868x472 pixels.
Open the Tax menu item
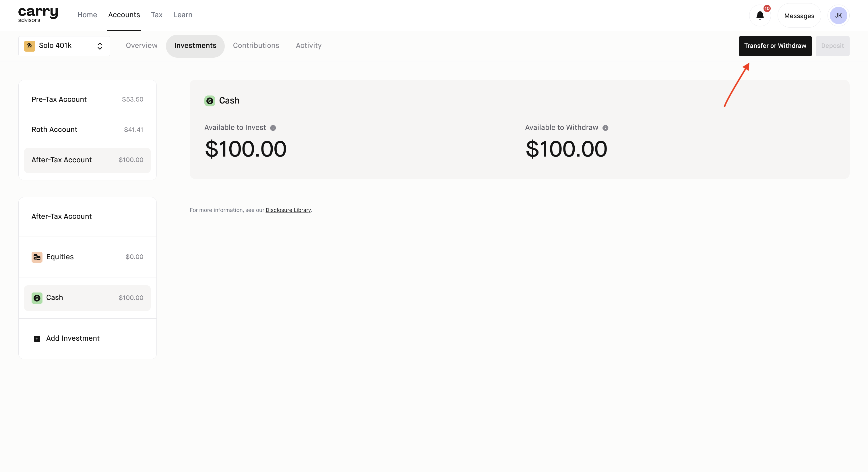pyautogui.click(x=156, y=15)
